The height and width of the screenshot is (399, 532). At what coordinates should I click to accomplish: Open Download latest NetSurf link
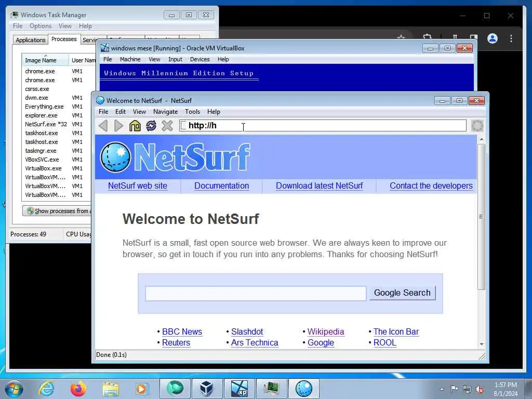tap(320, 185)
